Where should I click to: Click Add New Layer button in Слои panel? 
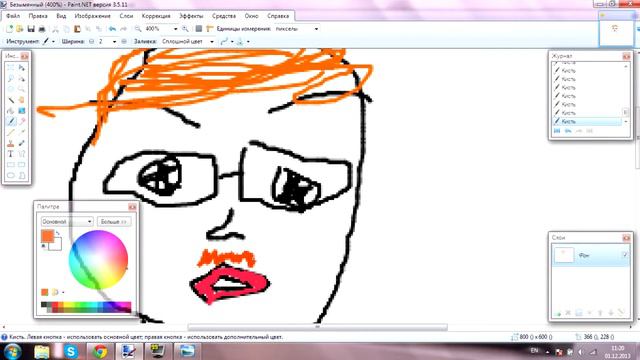coord(558,313)
